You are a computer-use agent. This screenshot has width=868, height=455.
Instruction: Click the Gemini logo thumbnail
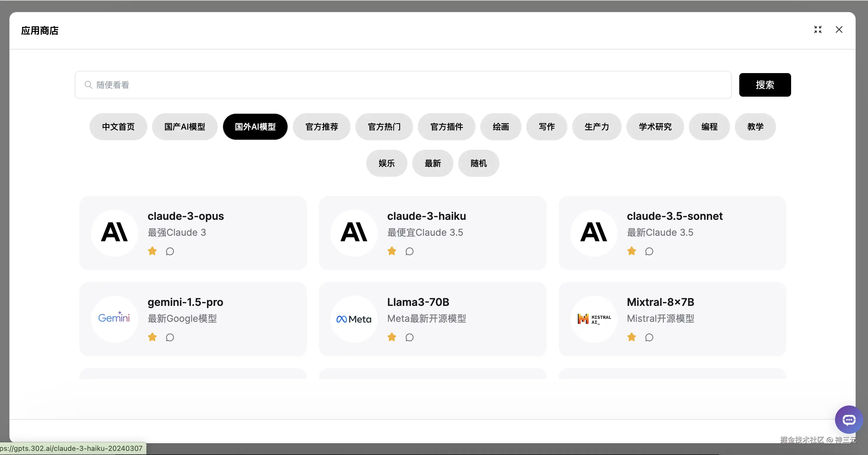pyautogui.click(x=114, y=319)
